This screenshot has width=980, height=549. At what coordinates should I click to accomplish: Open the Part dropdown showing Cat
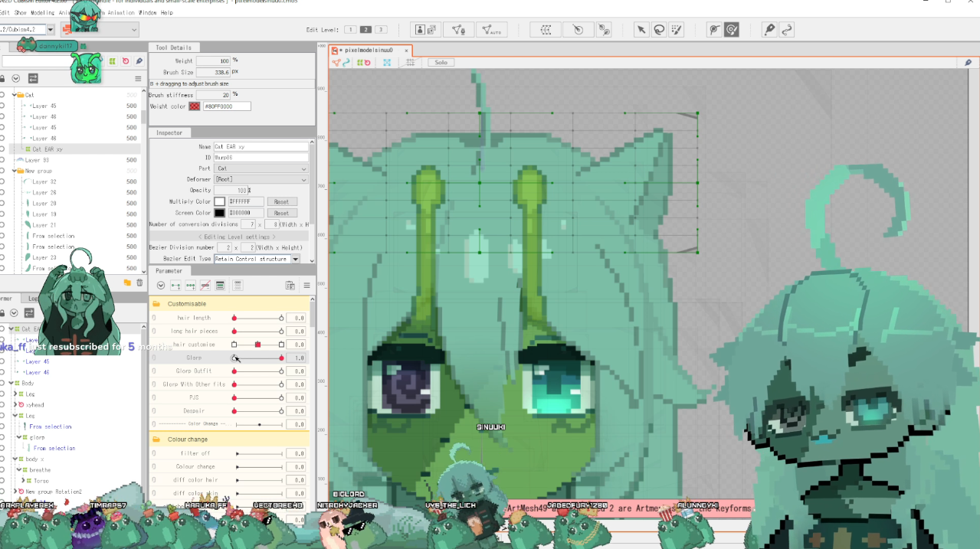pyautogui.click(x=261, y=168)
